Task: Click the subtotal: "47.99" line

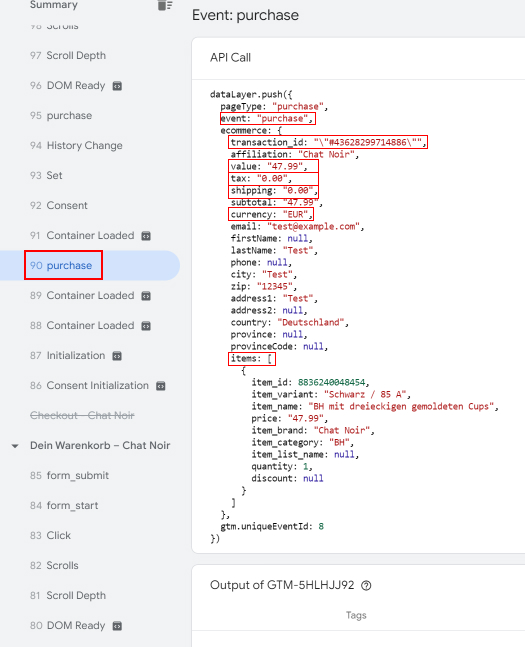Action: [x=277, y=203]
